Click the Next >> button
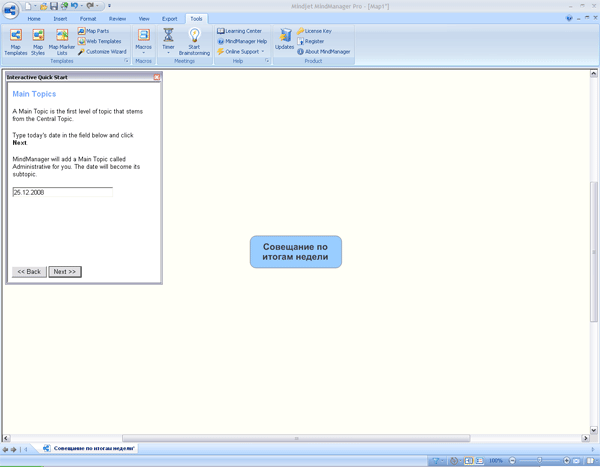Image resolution: width=600 pixels, height=467 pixels. [x=65, y=272]
